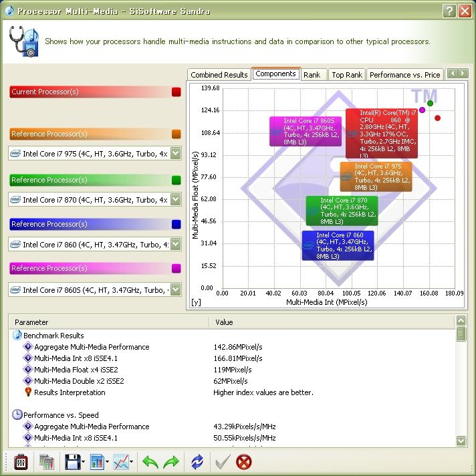The height and width of the screenshot is (476, 476).
Task: Go forward with the green right arrow
Action: [171, 462]
